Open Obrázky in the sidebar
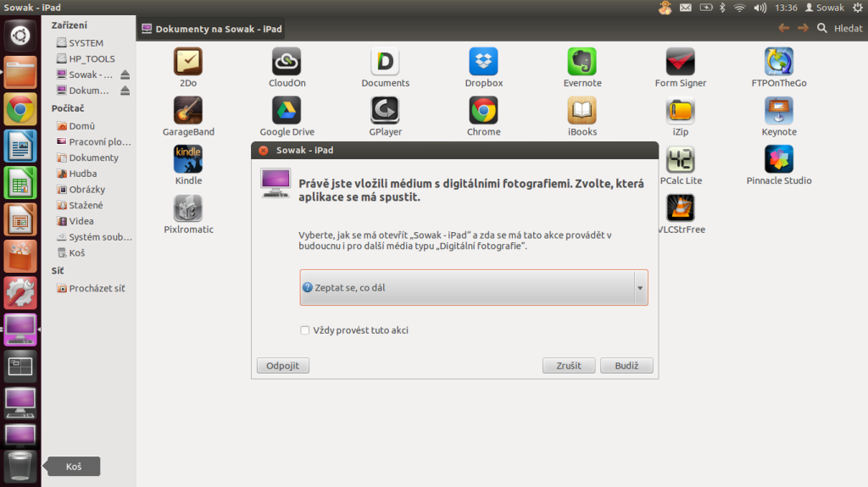 pyautogui.click(x=81, y=189)
